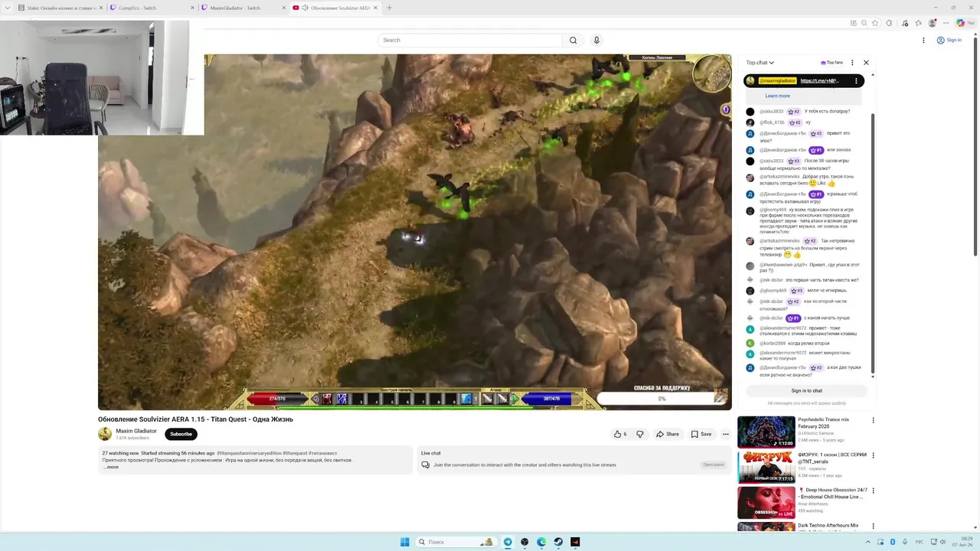Like the video with thumbs-up icon
Screen dimensions: 980x551
tap(620, 434)
